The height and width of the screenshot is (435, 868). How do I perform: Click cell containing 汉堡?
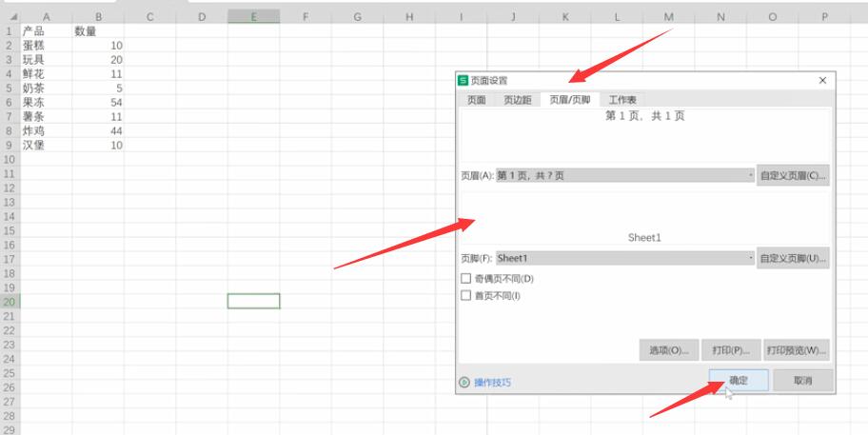(46, 145)
